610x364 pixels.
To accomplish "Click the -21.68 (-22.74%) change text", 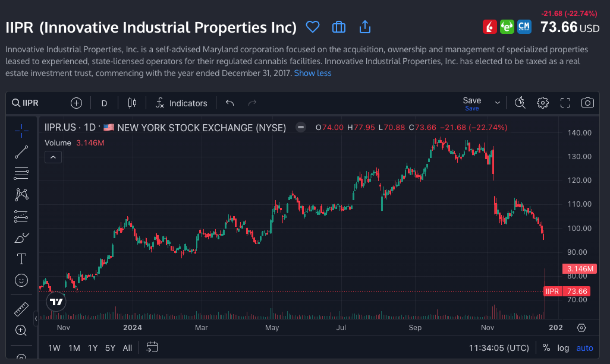I will point(569,14).
